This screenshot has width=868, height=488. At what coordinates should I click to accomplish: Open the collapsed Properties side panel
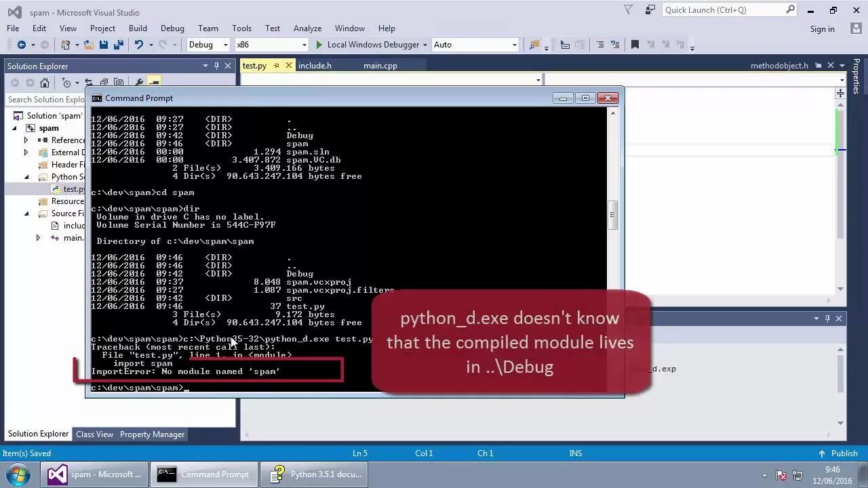pyautogui.click(x=856, y=76)
